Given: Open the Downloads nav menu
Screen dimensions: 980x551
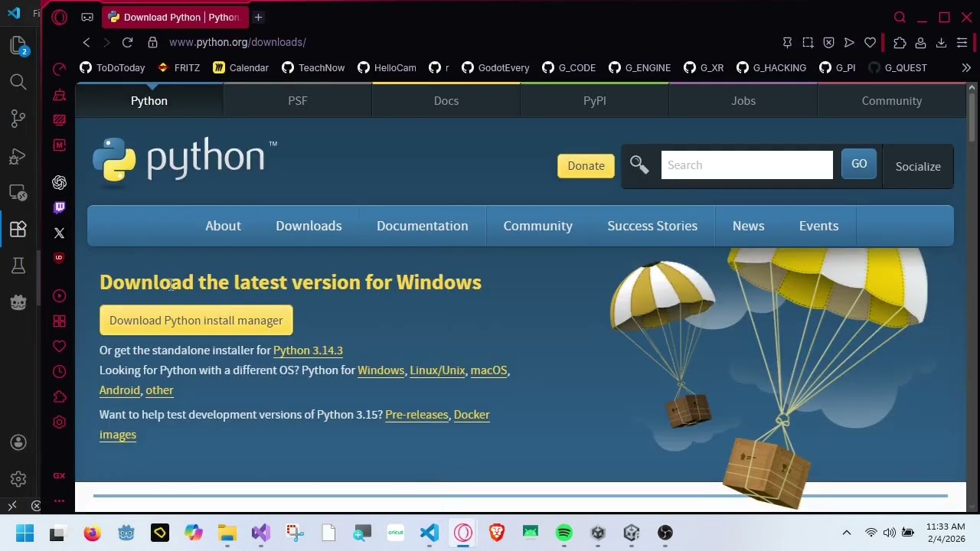Looking at the screenshot, I should point(309,226).
